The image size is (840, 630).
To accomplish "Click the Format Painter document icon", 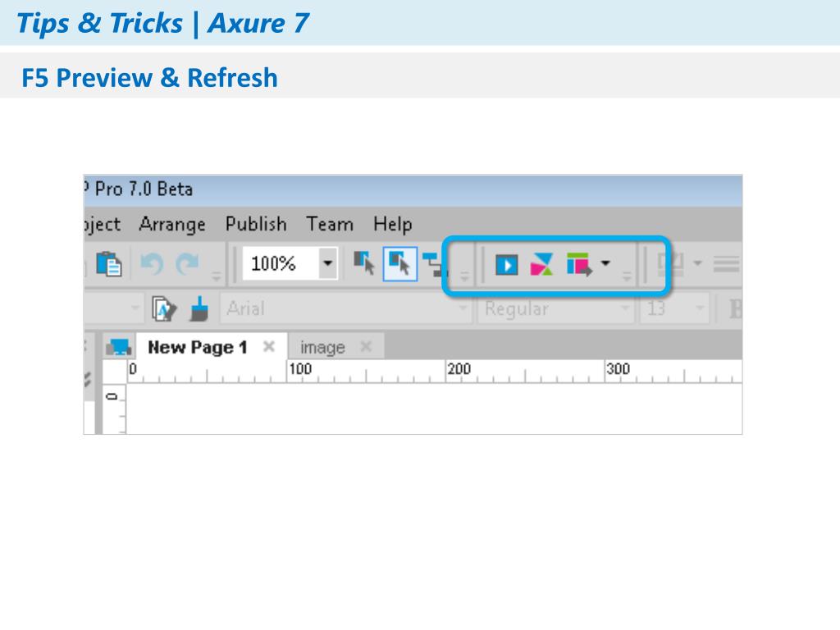I will coord(163,309).
